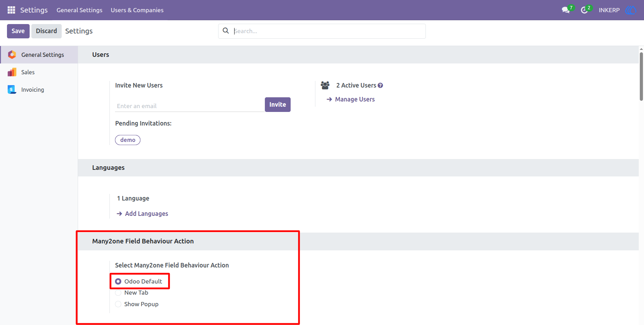Save the settings

[18, 31]
